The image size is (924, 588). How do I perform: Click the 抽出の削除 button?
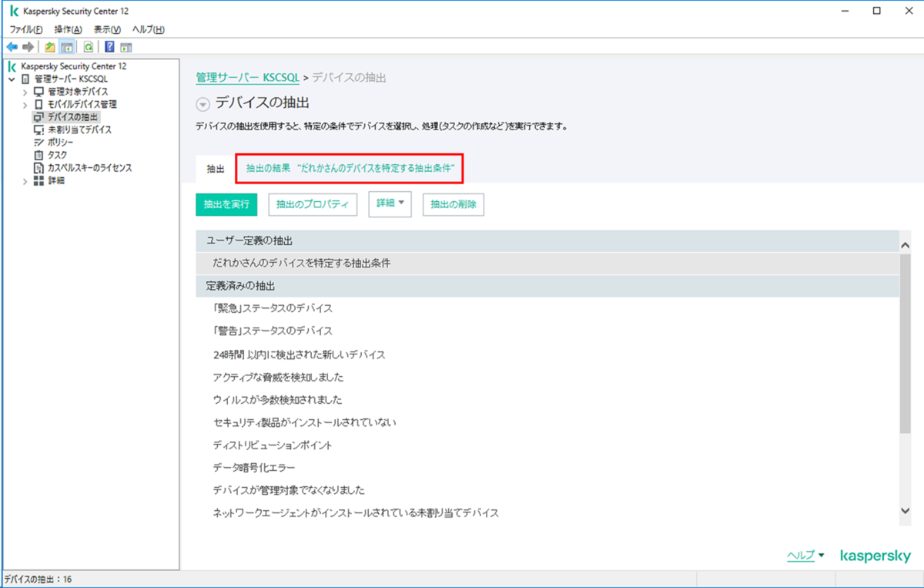(x=454, y=204)
